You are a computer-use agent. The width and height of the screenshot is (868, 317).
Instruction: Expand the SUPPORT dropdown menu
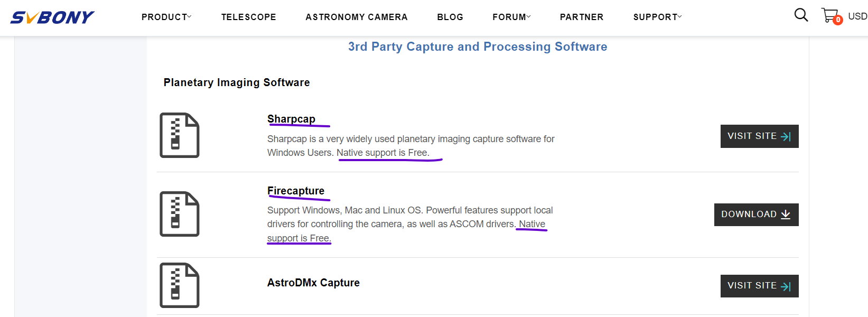(x=657, y=17)
